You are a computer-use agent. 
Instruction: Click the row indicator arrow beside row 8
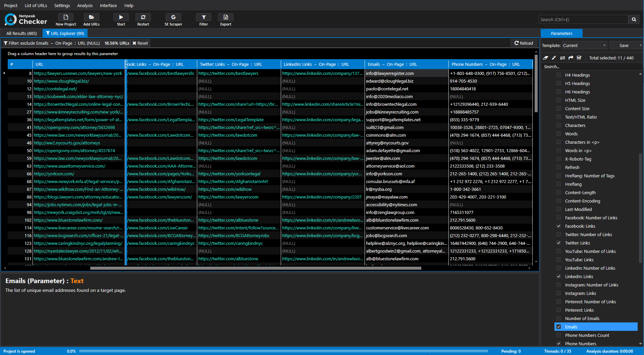point(4,73)
